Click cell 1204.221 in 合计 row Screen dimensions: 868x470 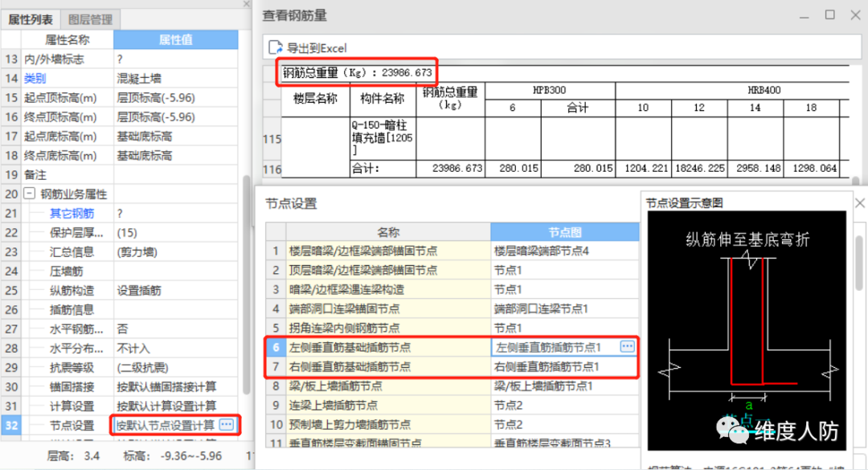pos(643,168)
